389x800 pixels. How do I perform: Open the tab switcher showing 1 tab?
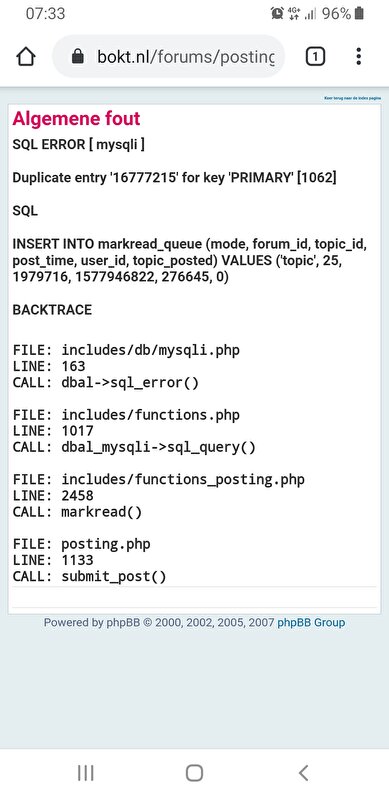pyautogui.click(x=315, y=57)
